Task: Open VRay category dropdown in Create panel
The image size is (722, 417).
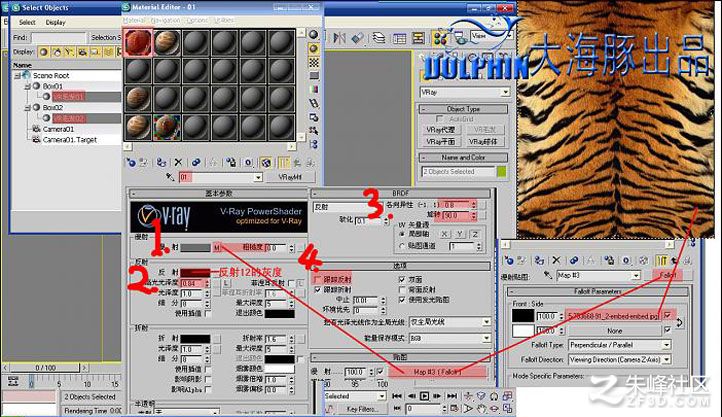Action: pyautogui.click(x=506, y=93)
